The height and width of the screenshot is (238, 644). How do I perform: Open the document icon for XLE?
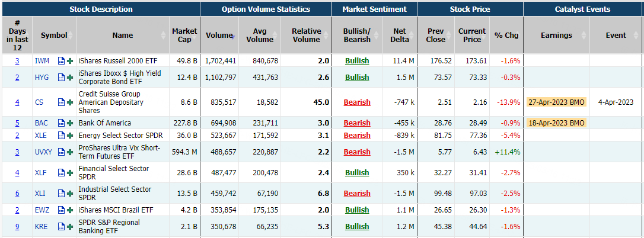tap(61, 136)
